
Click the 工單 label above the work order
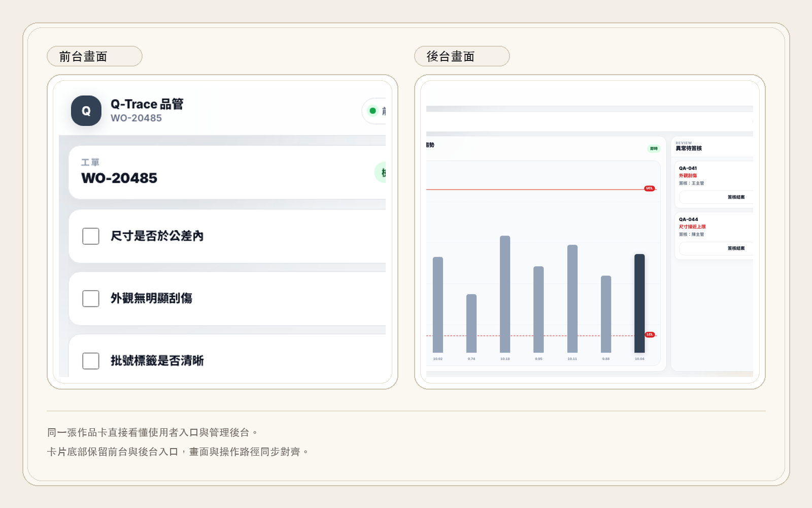pyautogui.click(x=90, y=163)
